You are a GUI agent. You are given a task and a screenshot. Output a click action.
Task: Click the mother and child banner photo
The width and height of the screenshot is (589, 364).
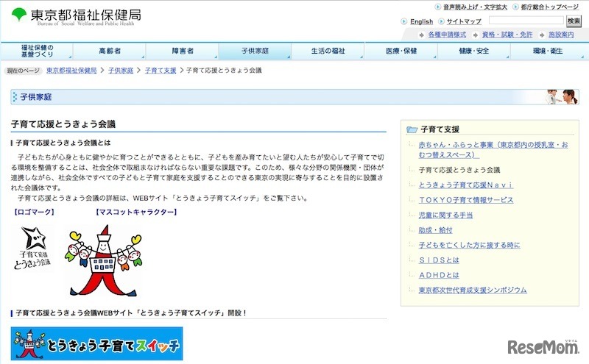click(562, 97)
